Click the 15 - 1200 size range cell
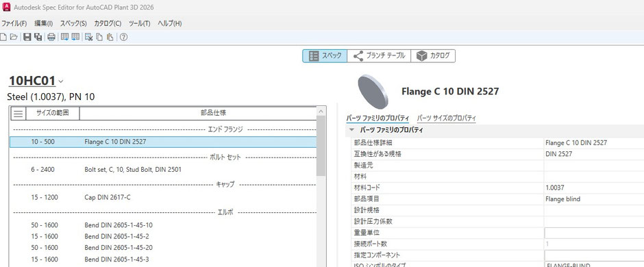Screen dimensions: 644x267 pos(45,197)
